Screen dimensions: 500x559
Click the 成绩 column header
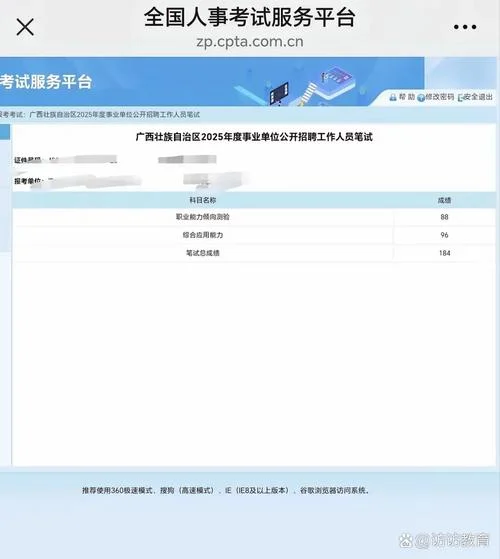pos(444,200)
